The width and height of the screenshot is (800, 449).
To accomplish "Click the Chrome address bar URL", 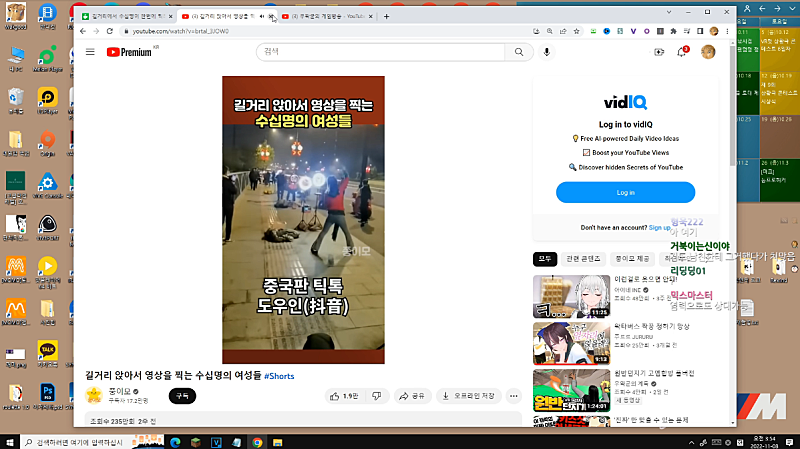I will pyautogui.click(x=181, y=31).
